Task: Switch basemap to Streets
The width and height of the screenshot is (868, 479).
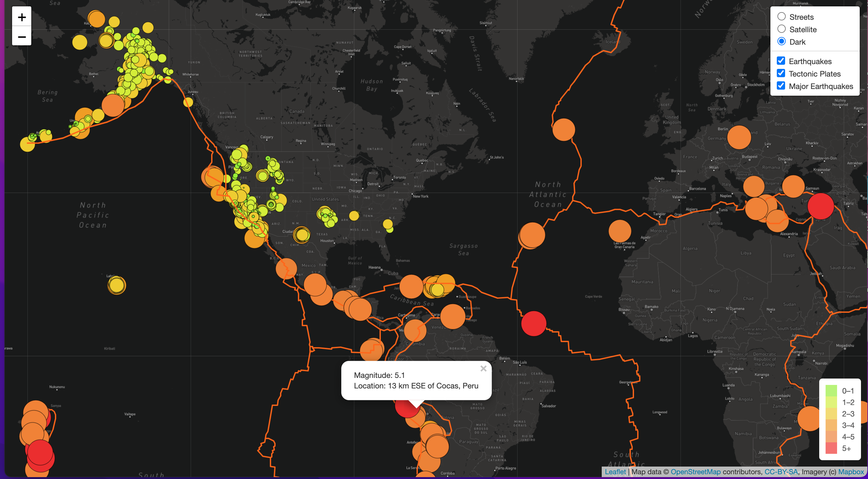Action: click(782, 16)
